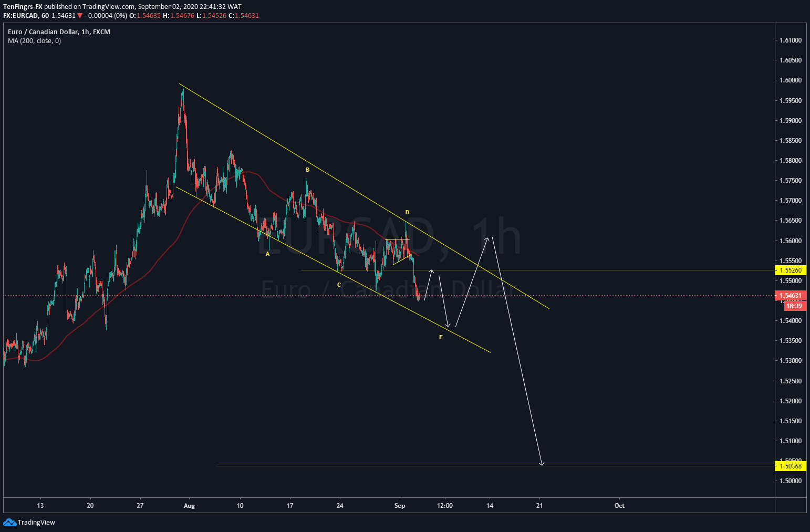Click the 18:39 countdown timer label

(794, 306)
